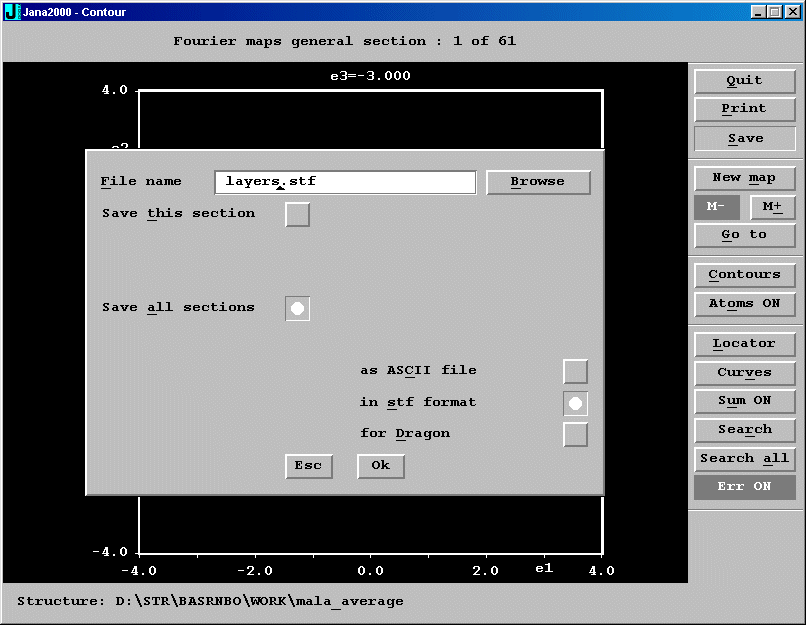806x625 pixels.
Task: Select the Save this section option
Action: point(297,214)
